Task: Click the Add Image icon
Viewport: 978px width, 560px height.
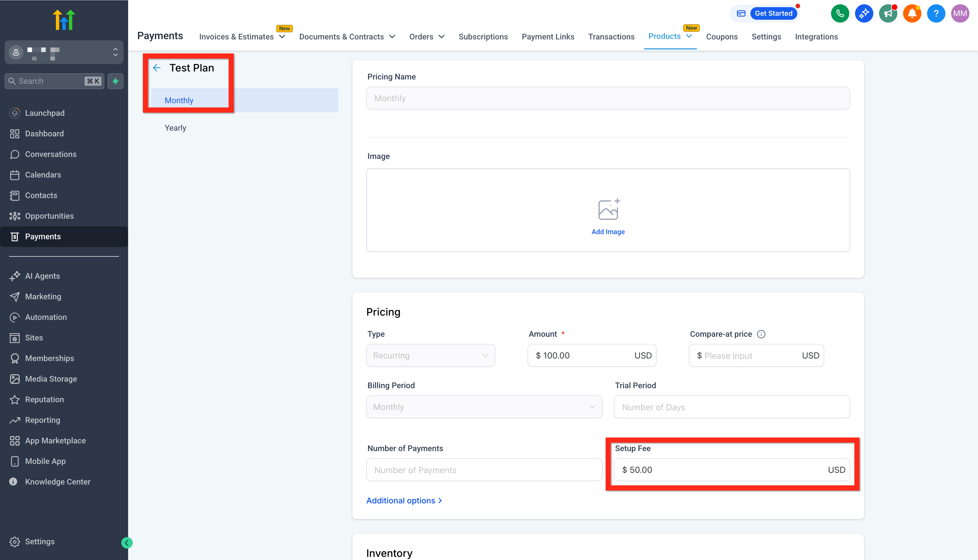Action: click(608, 210)
